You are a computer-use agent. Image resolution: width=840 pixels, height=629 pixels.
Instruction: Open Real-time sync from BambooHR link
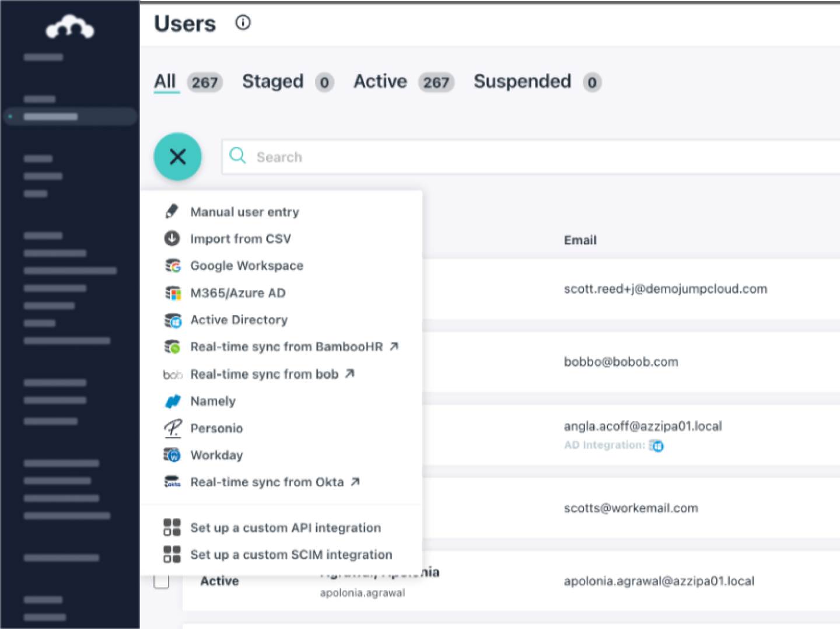pos(286,347)
